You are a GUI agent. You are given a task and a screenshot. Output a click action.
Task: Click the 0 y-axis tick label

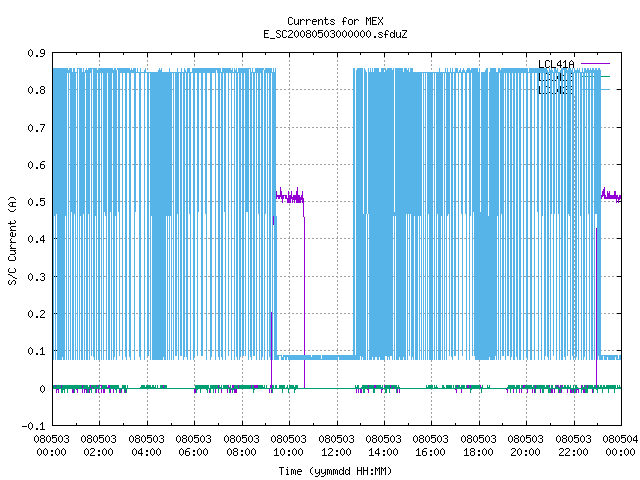(x=42, y=389)
